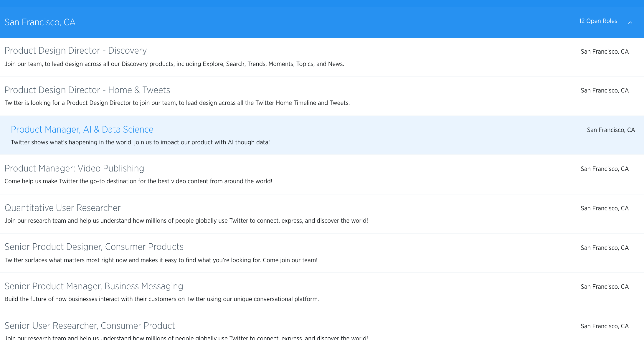Open Senior Product Designer, Consumer Products role
Viewport: 644px width, 340px height.
pyautogui.click(x=94, y=247)
